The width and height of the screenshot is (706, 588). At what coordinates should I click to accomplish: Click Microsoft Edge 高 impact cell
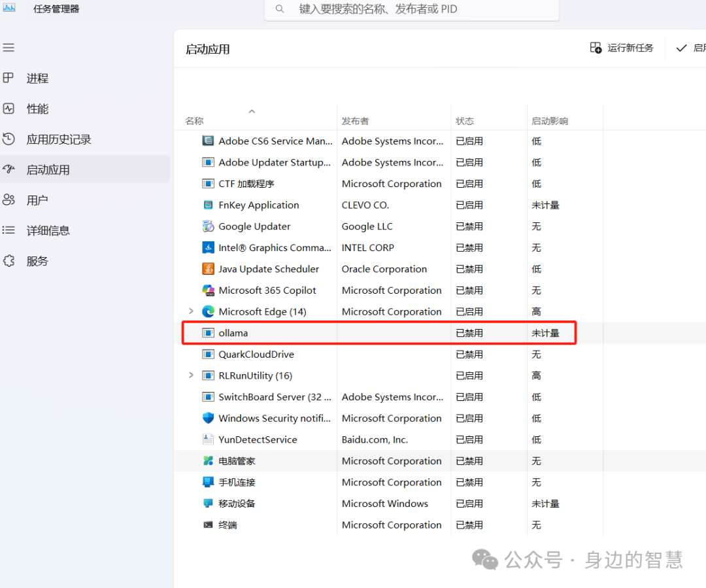click(536, 311)
